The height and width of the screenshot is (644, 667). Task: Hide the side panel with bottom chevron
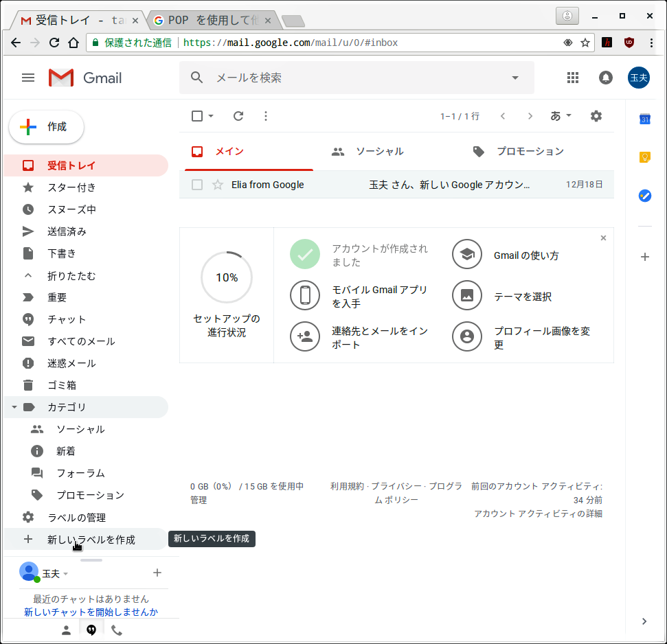pos(644,621)
